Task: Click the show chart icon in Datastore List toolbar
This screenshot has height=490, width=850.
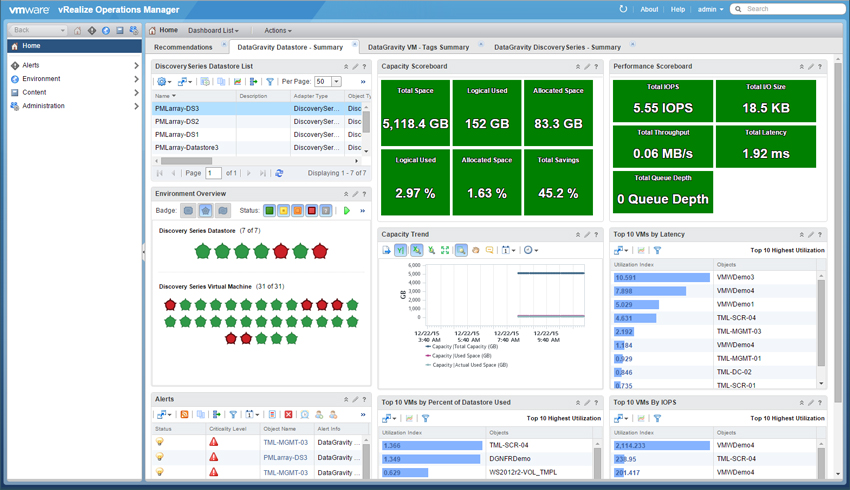Action: point(237,82)
